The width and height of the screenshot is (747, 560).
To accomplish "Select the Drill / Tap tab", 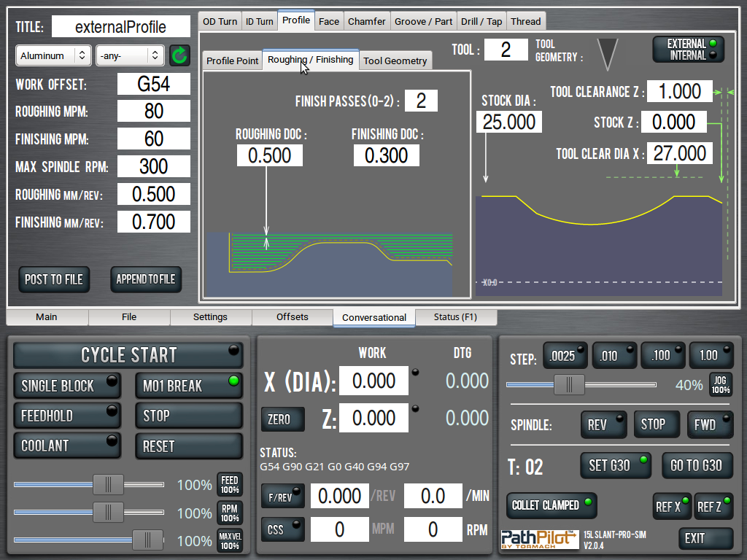I will (x=481, y=21).
